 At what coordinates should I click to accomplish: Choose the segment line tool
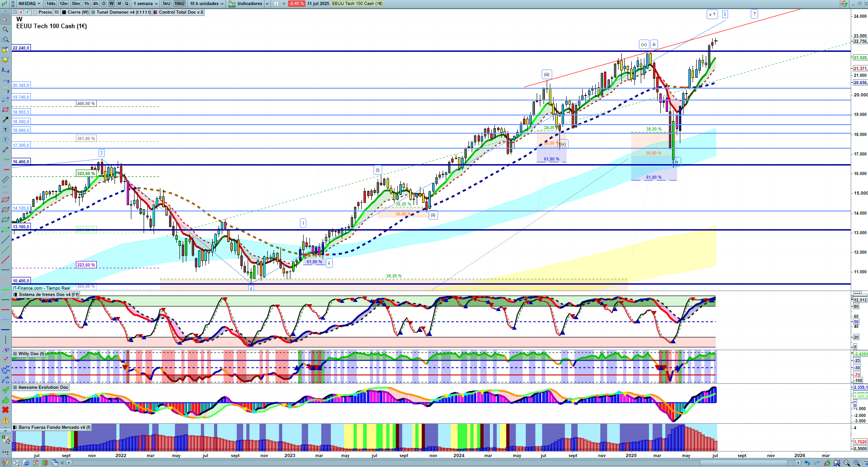5,150
